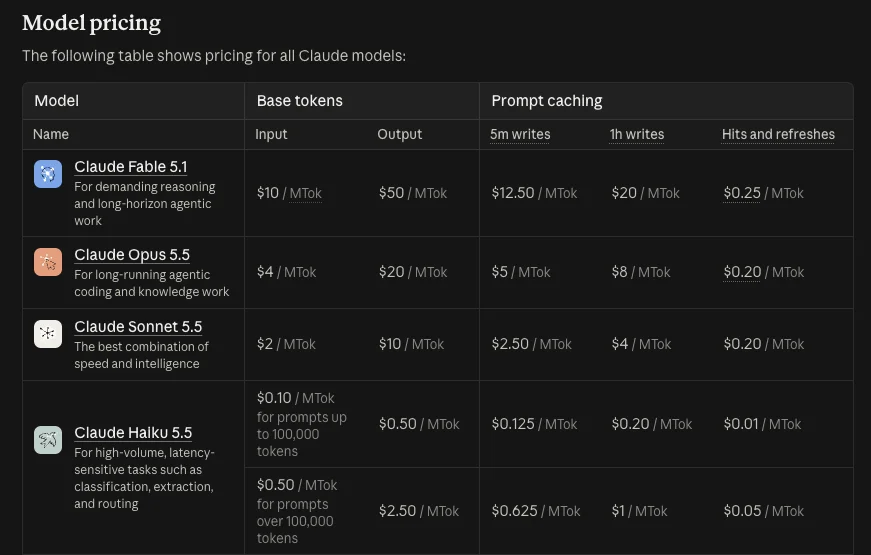Click the $12.50 / MTok 5m writes price
871x555 pixels.
click(x=534, y=193)
